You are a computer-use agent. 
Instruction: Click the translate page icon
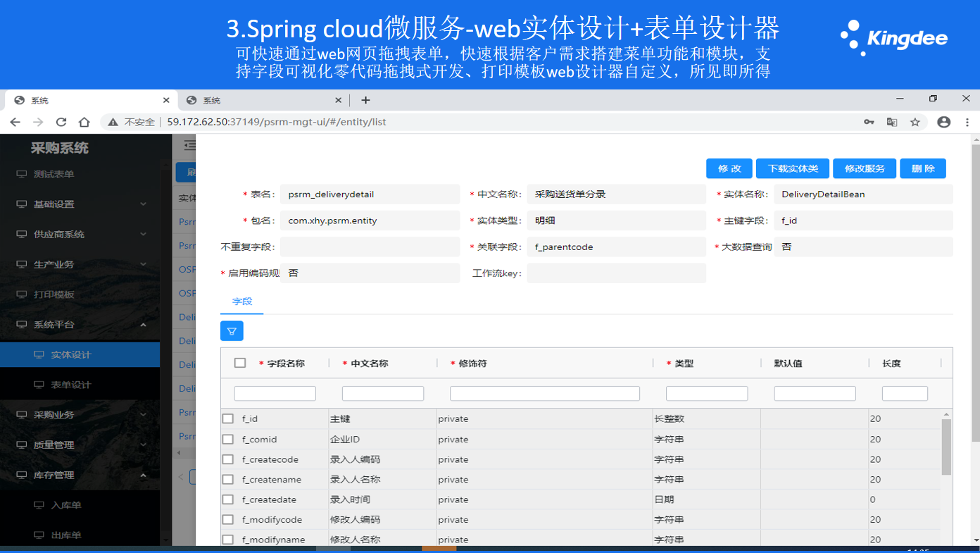pos(892,122)
